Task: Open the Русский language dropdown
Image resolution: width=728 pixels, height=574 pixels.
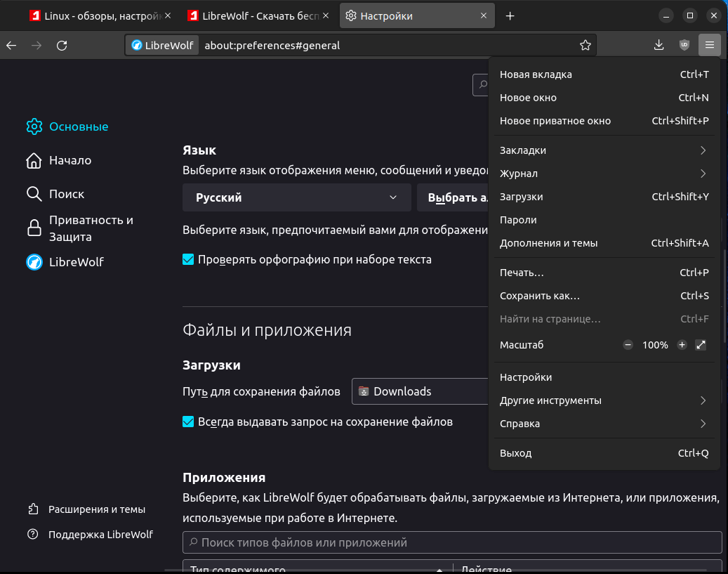Action: coord(296,198)
